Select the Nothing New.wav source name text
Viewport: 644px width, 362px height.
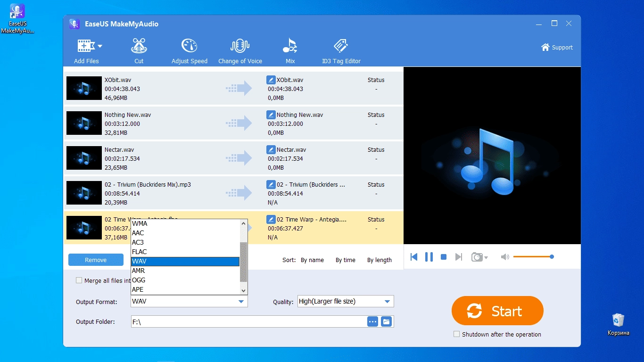128,115
